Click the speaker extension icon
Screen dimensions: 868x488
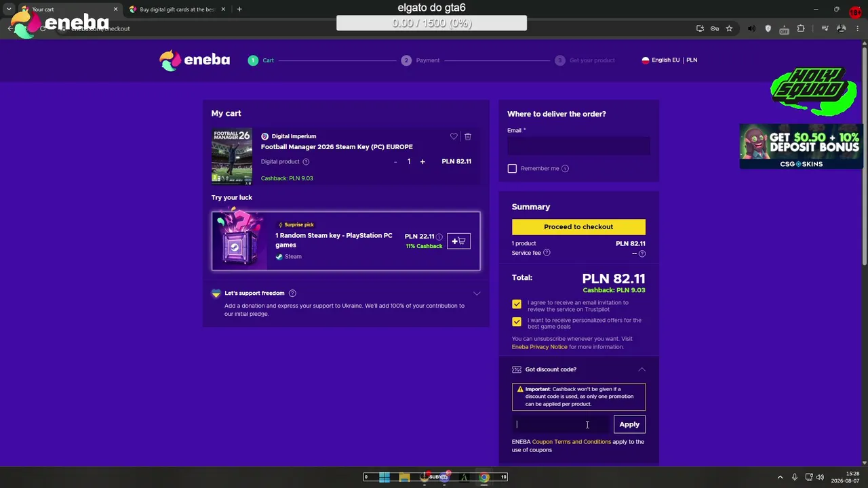pos(751,28)
